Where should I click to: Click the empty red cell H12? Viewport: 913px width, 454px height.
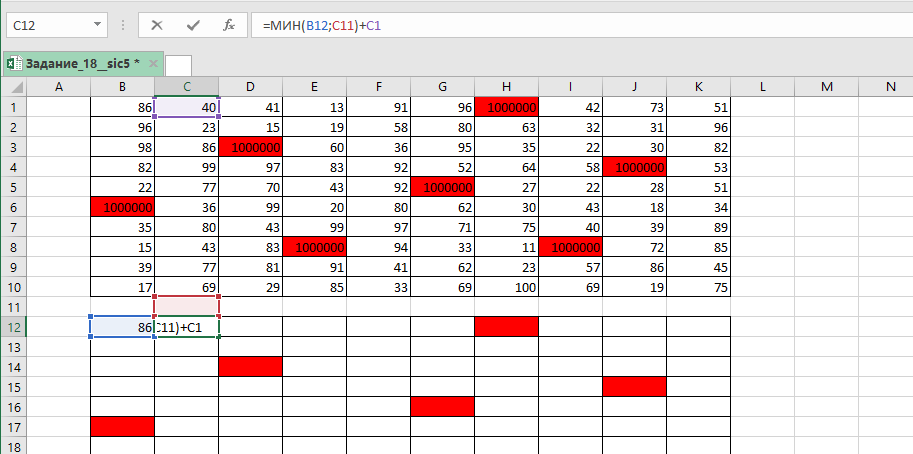[x=506, y=327]
